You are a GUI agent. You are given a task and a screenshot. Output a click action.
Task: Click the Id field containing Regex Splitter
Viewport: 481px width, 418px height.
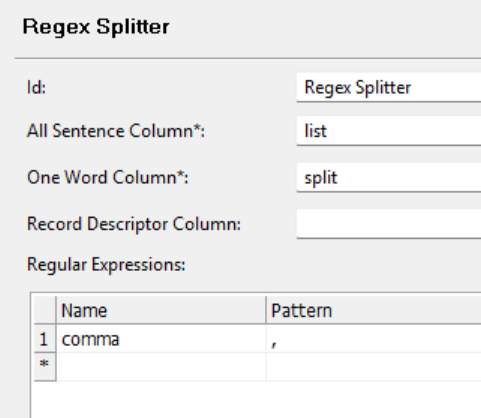tap(389, 87)
